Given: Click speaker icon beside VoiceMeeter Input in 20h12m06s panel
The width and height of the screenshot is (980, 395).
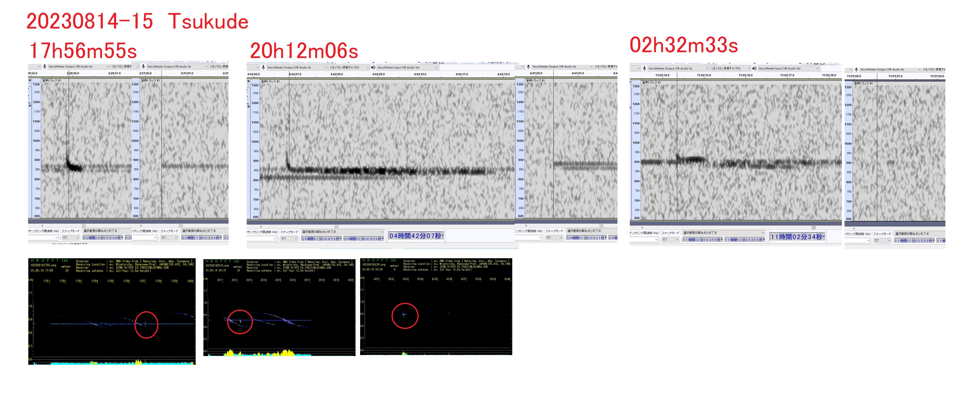Looking at the screenshot, I should [x=373, y=67].
